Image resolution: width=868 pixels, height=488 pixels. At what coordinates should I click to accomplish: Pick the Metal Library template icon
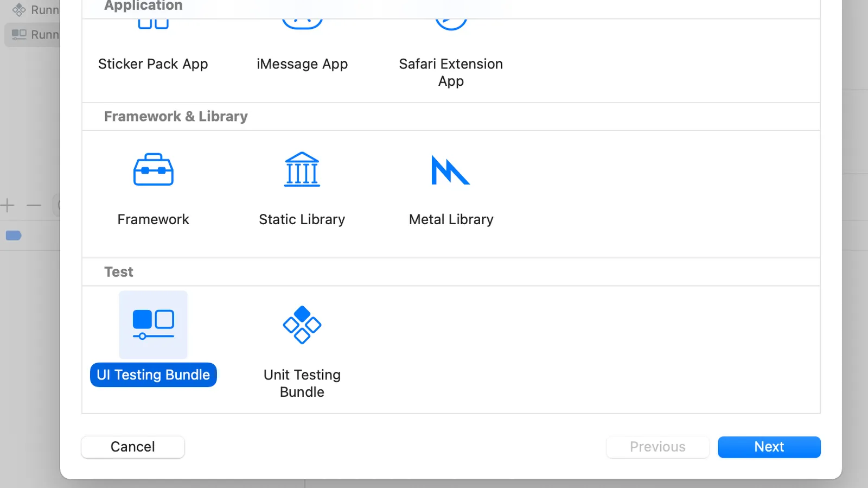(450, 170)
